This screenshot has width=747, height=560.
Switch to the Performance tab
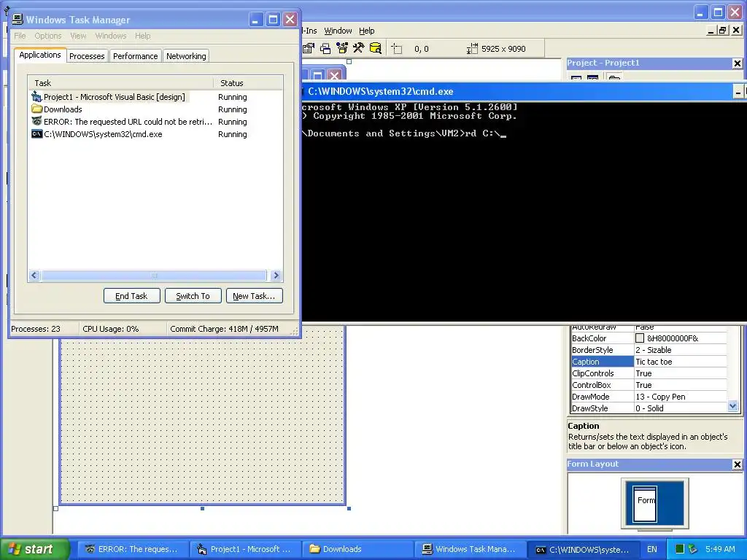pos(135,56)
